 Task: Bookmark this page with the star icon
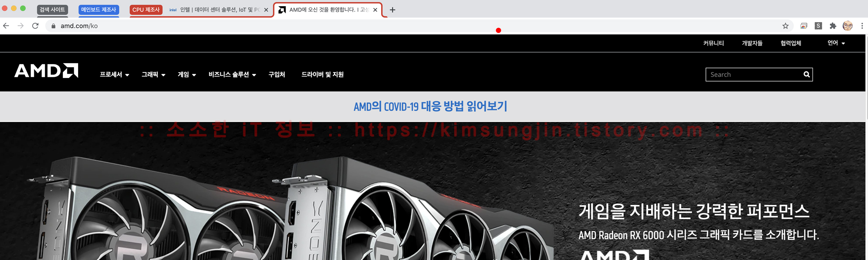coord(785,26)
